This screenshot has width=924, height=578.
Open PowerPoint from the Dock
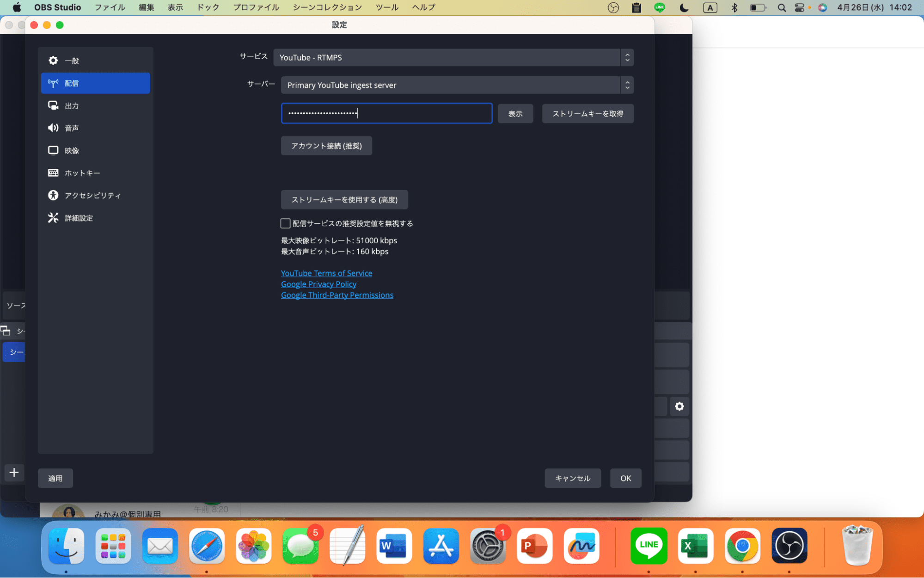[x=534, y=546]
